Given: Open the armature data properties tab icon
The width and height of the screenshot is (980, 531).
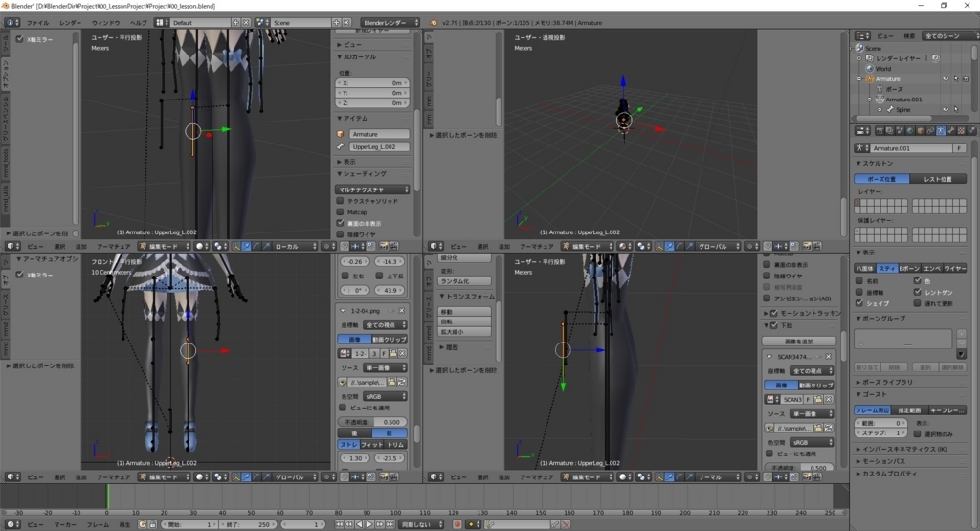Looking at the screenshot, I should click(x=941, y=130).
